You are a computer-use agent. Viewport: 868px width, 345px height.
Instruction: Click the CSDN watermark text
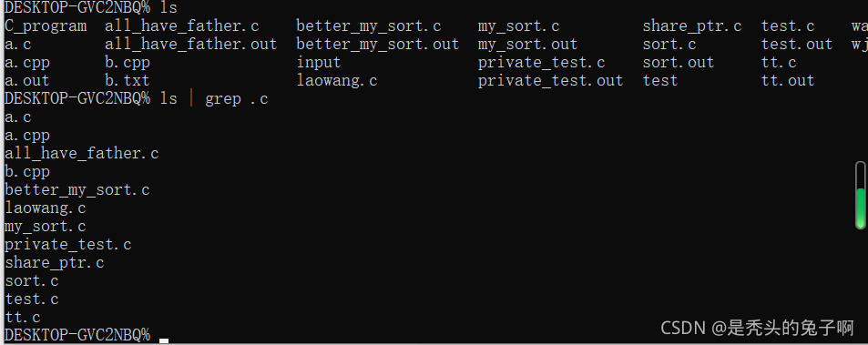(x=757, y=328)
